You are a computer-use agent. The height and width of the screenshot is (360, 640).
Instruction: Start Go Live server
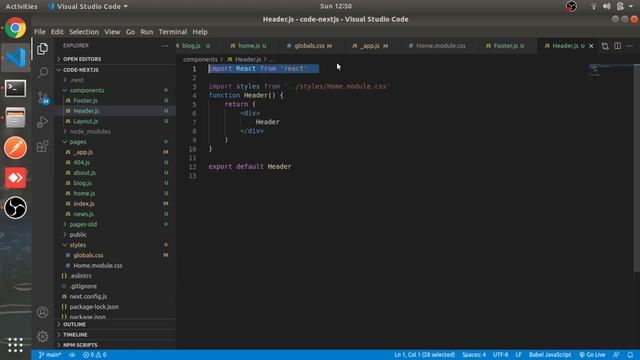(x=592, y=355)
